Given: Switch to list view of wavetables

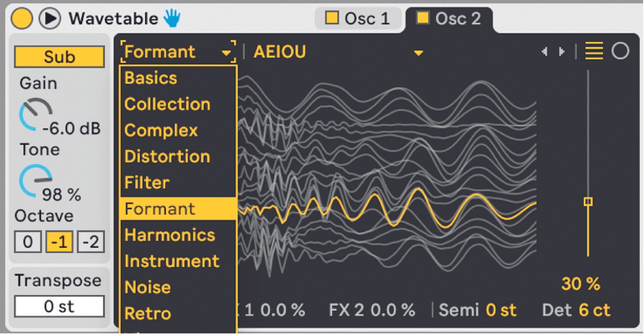Looking at the screenshot, I should click(x=594, y=51).
